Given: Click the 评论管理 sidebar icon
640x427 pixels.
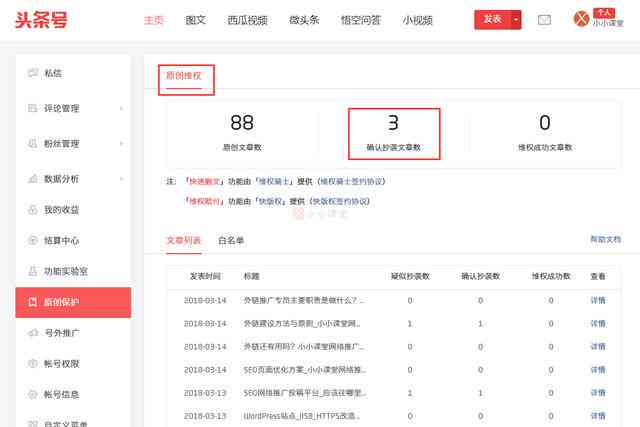Looking at the screenshot, I should 33,108.
